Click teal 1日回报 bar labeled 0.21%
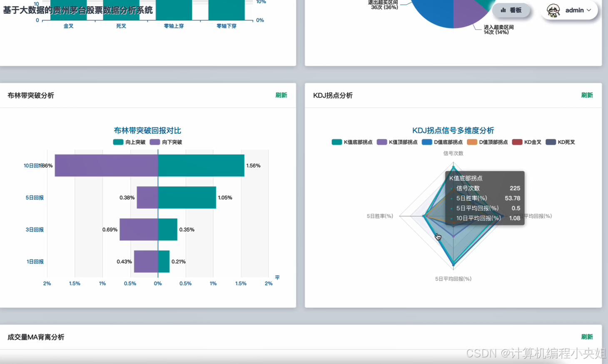The image size is (608, 364). 164,262
